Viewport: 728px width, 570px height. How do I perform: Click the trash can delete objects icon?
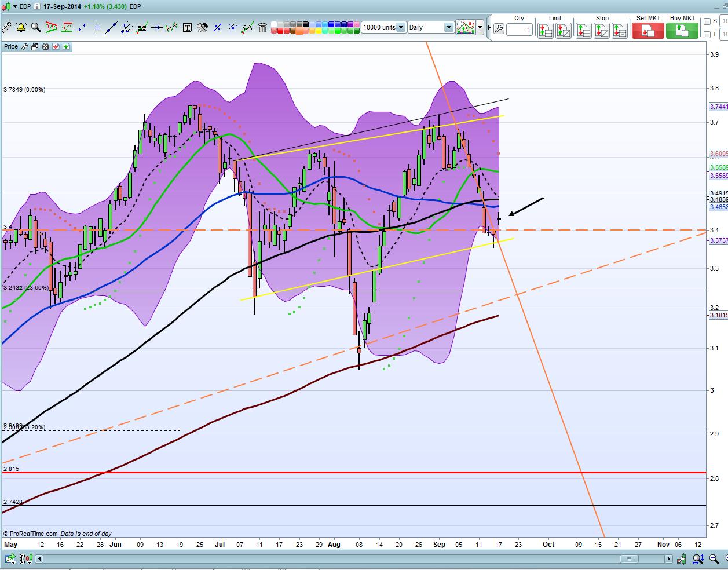click(x=262, y=27)
